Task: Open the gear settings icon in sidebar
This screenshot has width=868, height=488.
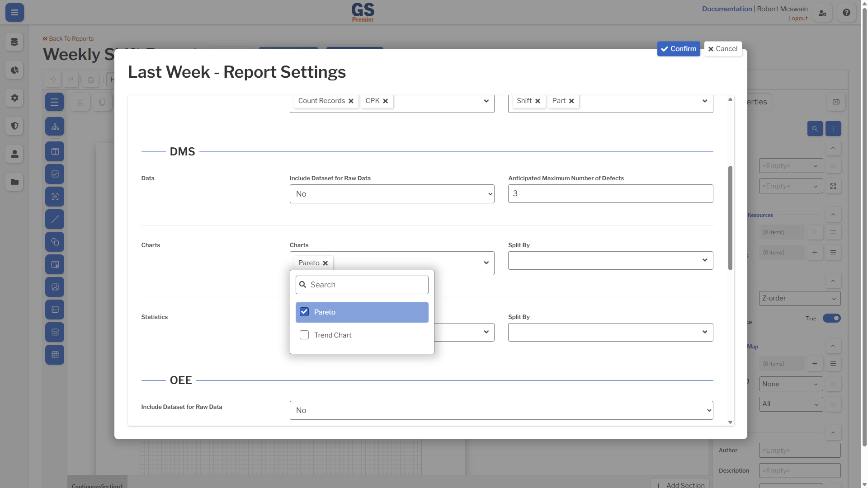Action: pyautogui.click(x=14, y=98)
